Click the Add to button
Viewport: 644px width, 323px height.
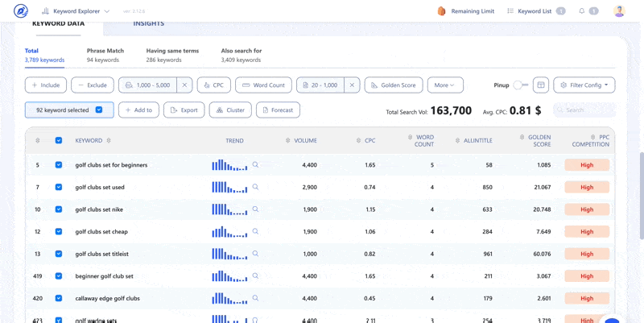(138, 110)
